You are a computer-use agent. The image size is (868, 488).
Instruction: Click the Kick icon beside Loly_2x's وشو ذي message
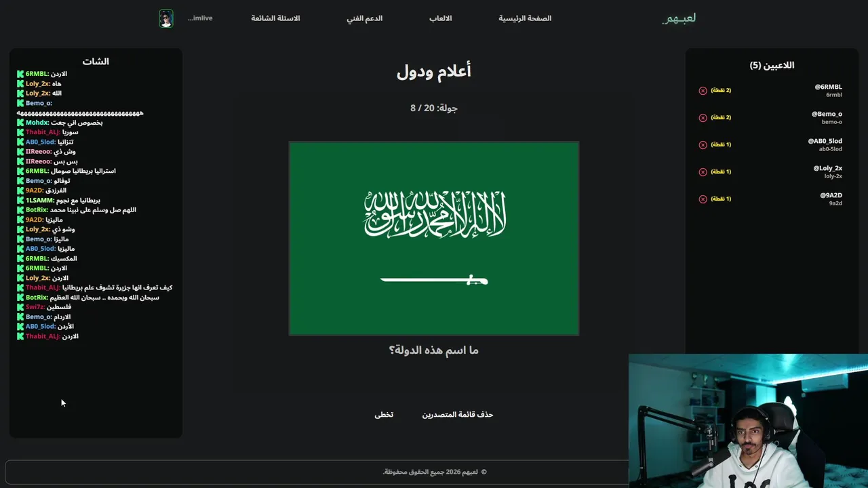point(20,230)
